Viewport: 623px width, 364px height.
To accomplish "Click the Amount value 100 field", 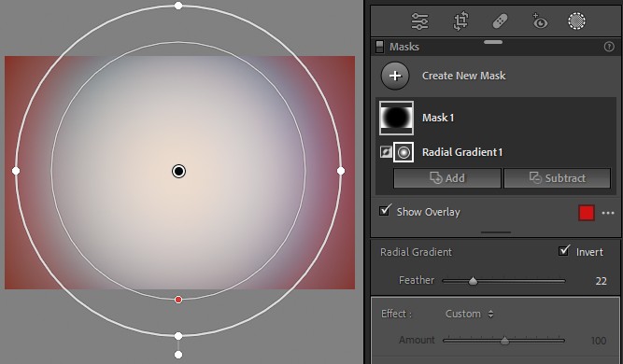I will pos(599,341).
